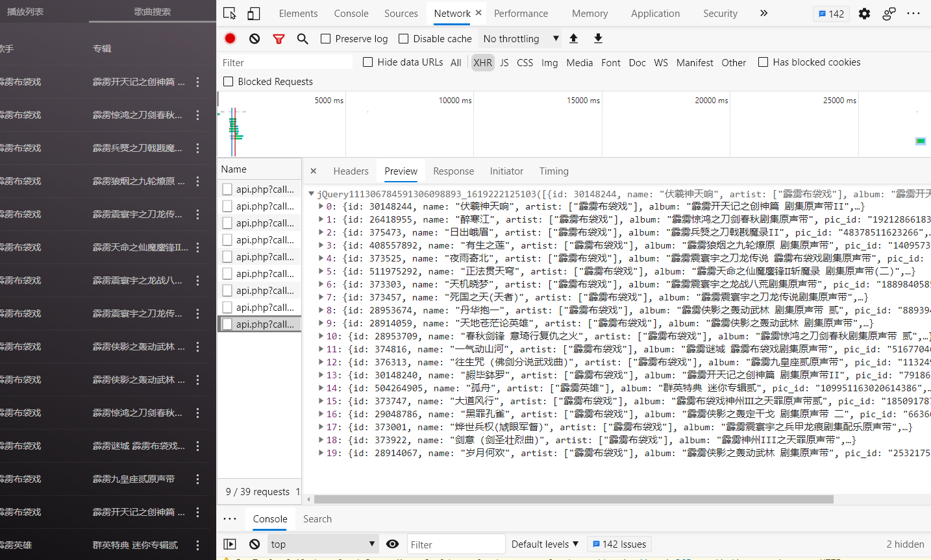The height and width of the screenshot is (560, 931).
Task: Check the last highlighted api.php request checkbox
Action: [x=227, y=324]
